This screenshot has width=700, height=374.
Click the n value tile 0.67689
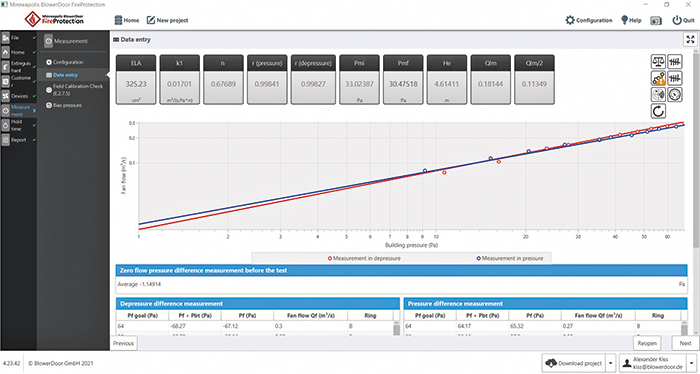(223, 79)
